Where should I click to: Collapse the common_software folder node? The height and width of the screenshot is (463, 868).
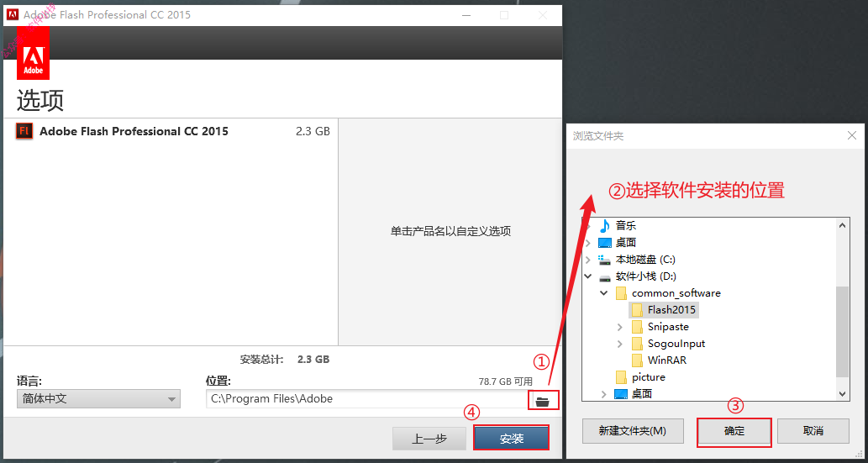(x=604, y=293)
